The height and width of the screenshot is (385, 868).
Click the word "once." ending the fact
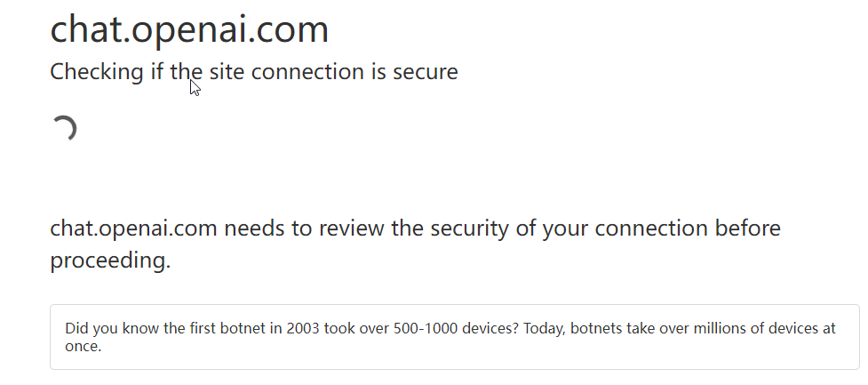84,346
